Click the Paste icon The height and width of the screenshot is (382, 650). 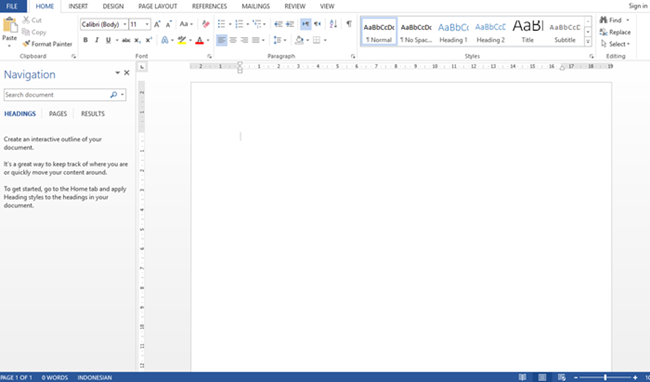[x=10, y=26]
